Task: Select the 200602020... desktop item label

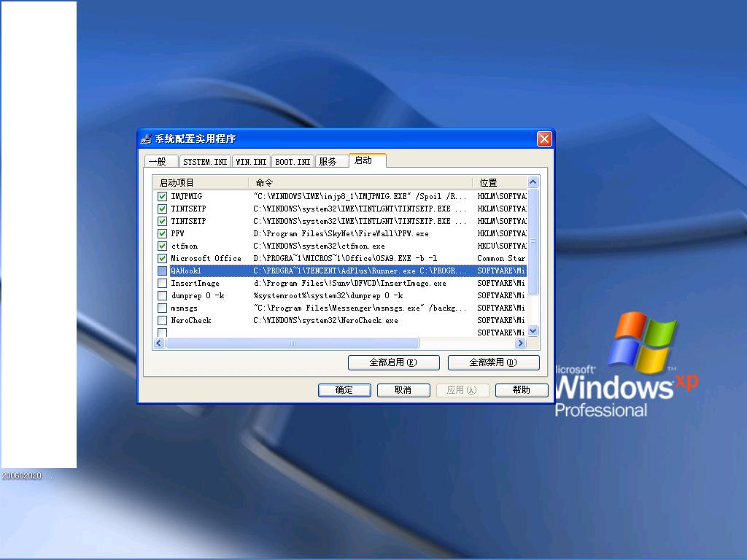Action: (x=27, y=475)
